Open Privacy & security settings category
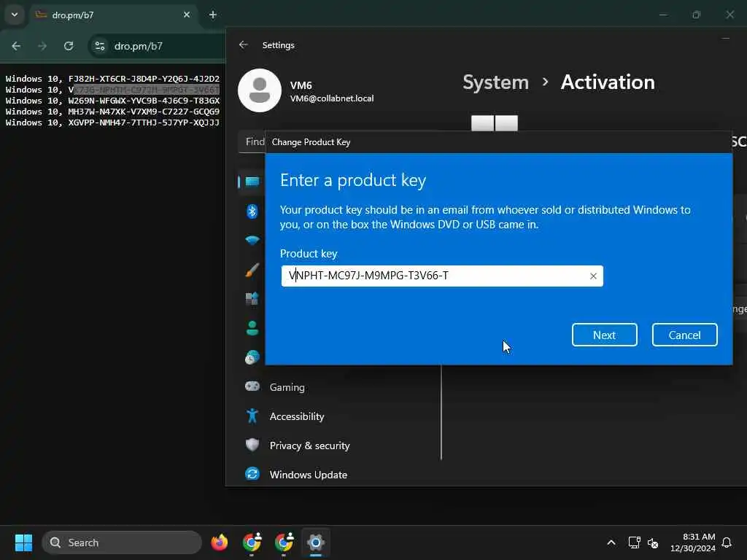 309,446
